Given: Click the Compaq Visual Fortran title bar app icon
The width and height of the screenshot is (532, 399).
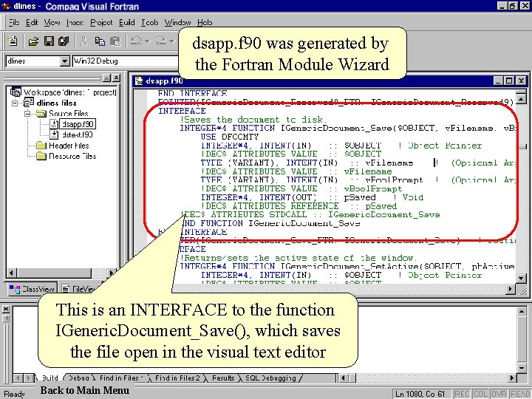Looking at the screenshot, I should click(6, 6).
